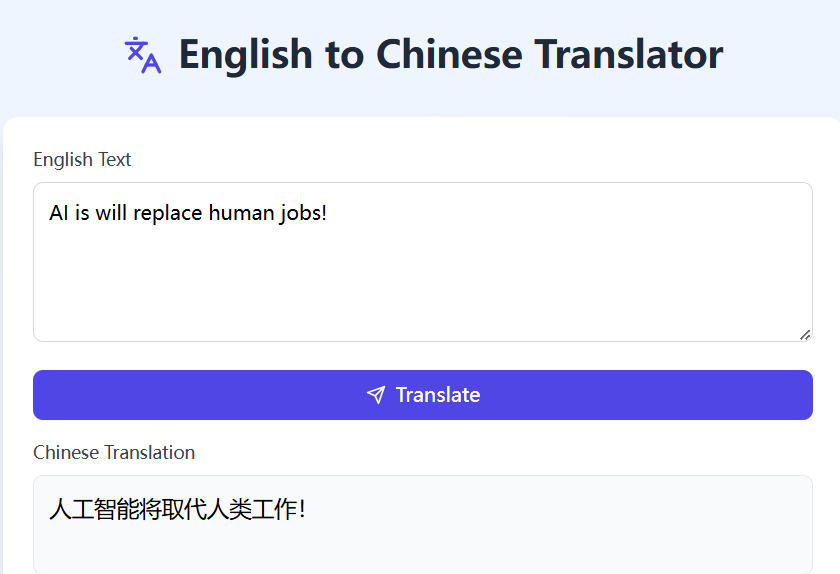Click the word "AI" starting the input text

[x=58, y=213]
